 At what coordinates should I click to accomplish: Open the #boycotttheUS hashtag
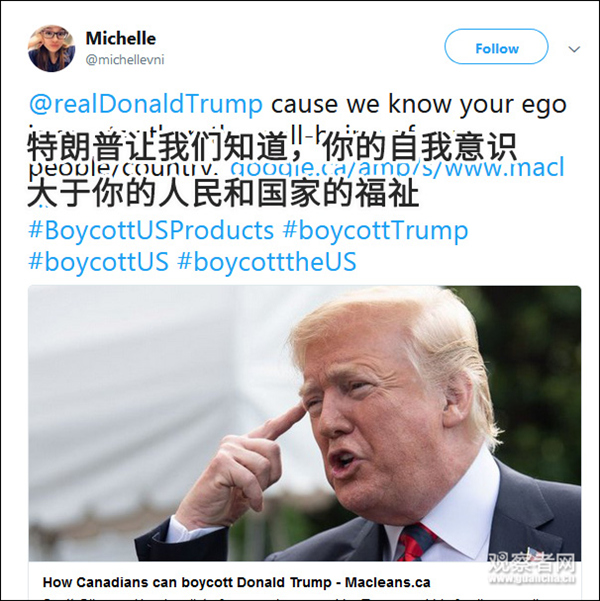click(x=267, y=261)
